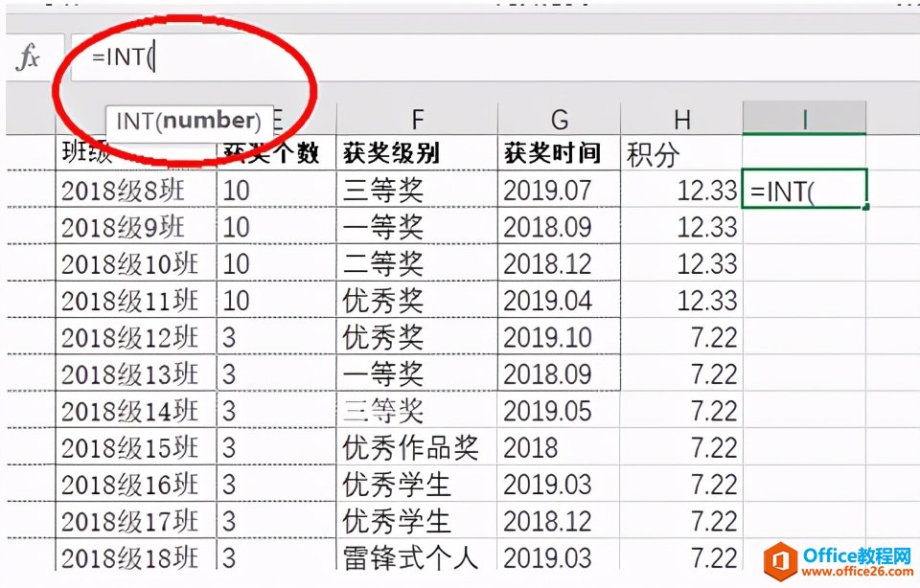Viewport: 920px width, 588px height.
Task: Select column H header
Action: 681,119
